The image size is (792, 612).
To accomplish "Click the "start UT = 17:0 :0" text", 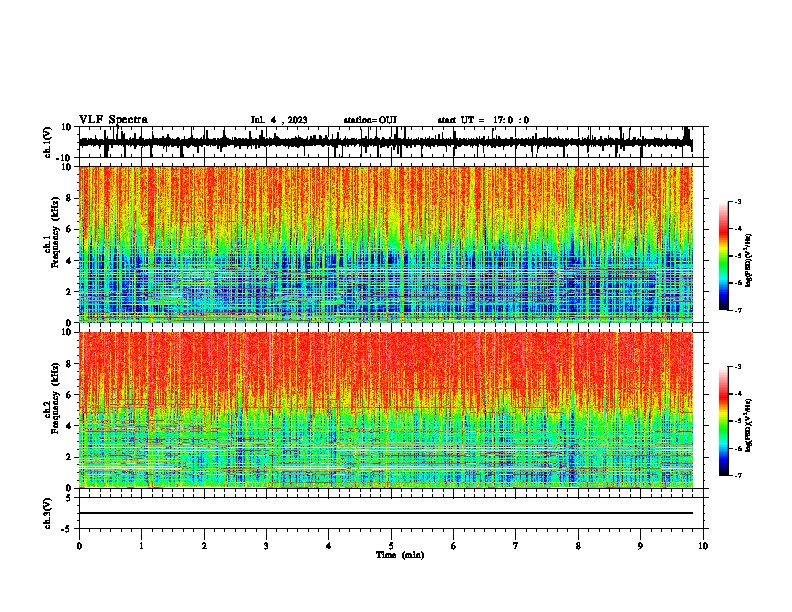I will coord(483,120).
